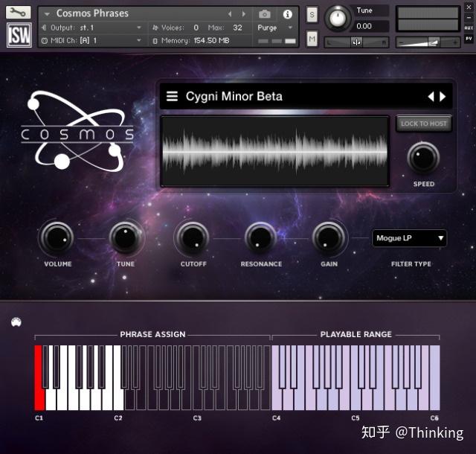Open the wrench instrument edit icon

[18, 13]
